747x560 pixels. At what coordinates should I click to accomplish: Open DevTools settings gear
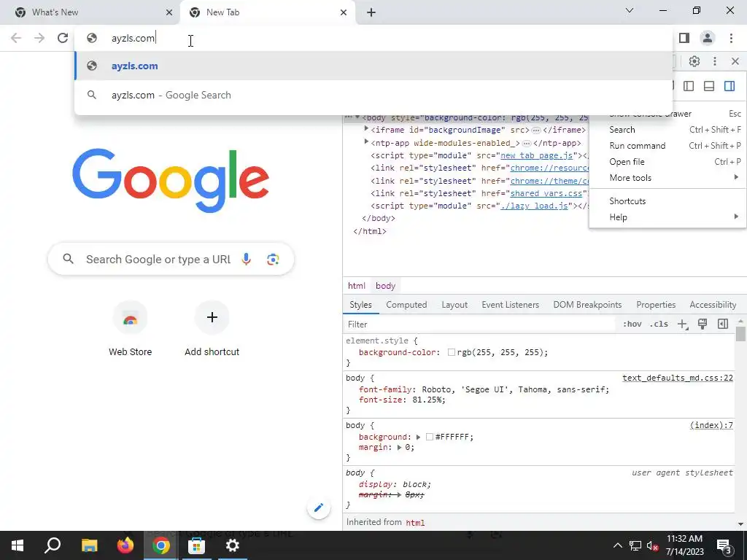coord(694,61)
